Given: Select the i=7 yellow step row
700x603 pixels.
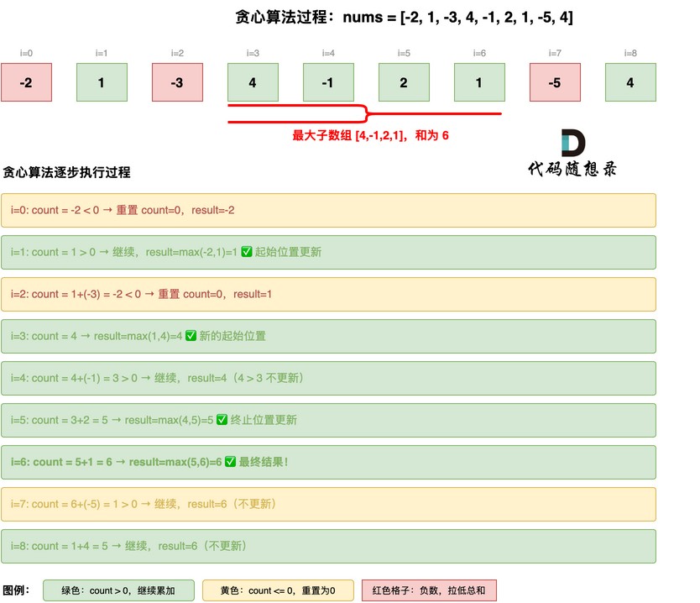Looking at the screenshot, I should [328, 504].
